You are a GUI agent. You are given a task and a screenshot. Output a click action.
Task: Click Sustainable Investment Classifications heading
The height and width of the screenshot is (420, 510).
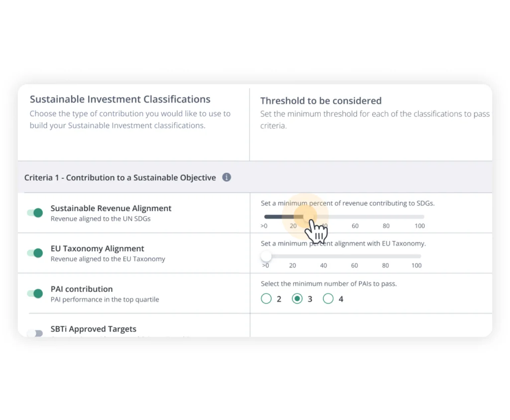click(x=120, y=99)
